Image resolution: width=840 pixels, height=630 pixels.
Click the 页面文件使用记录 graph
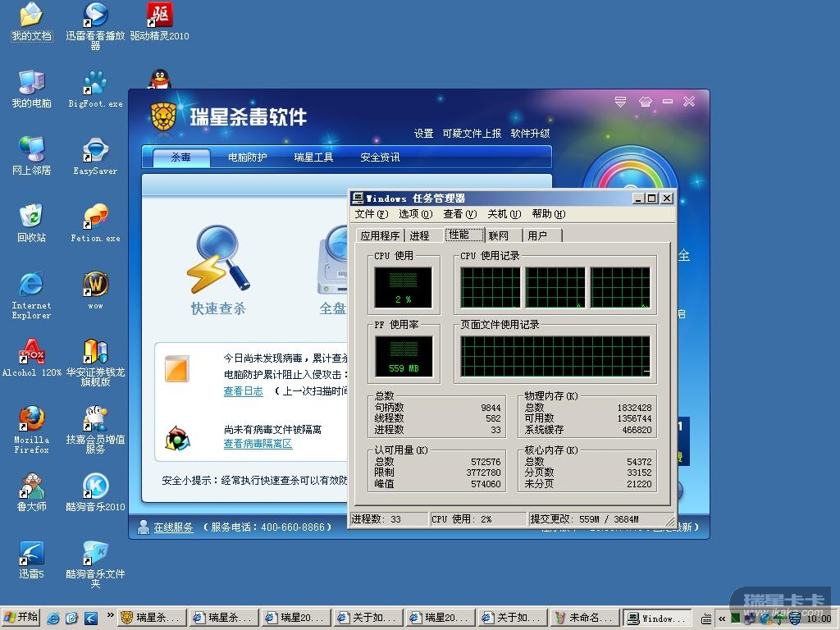click(555, 356)
